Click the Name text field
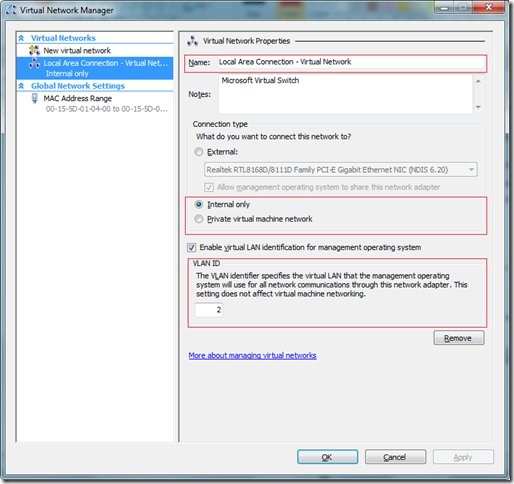514x484 pixels. click(x=351, y=62)
